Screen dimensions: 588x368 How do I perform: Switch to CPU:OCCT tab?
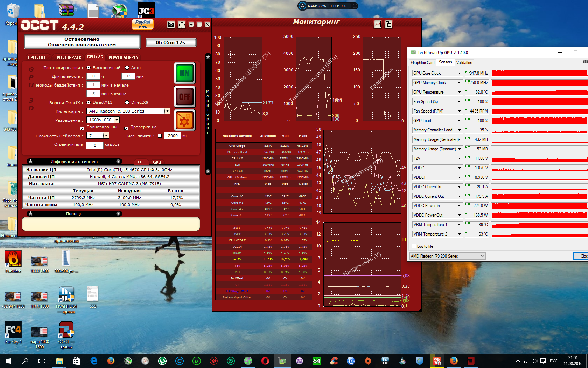click(x=38, y=57)
